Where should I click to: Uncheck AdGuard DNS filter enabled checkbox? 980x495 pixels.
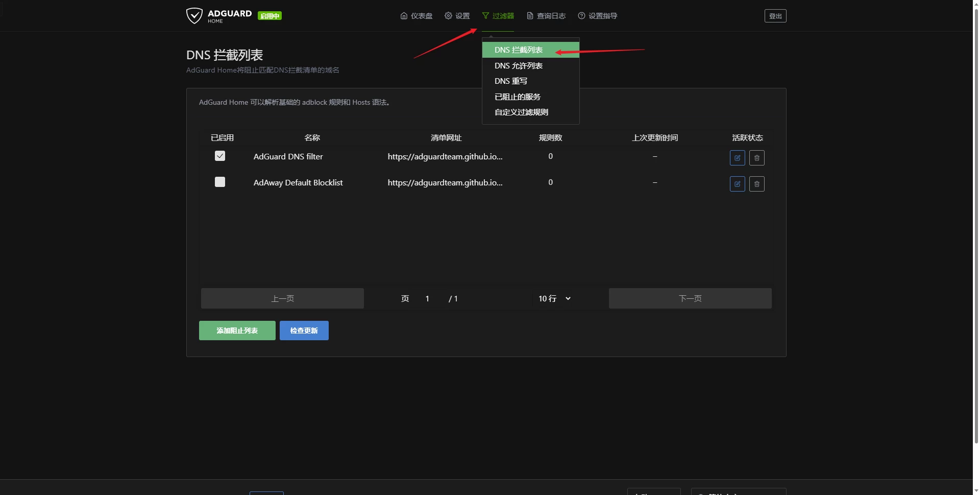(220, 156)
